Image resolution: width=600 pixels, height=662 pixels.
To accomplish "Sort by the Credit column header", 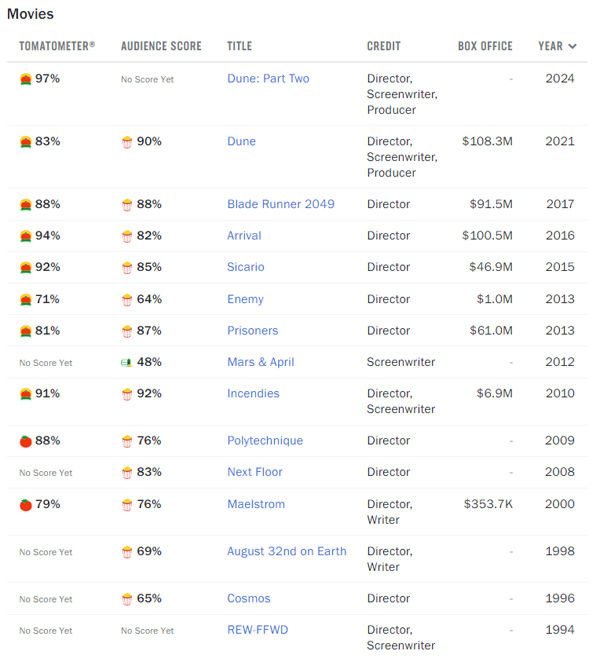I will point(383,46).
